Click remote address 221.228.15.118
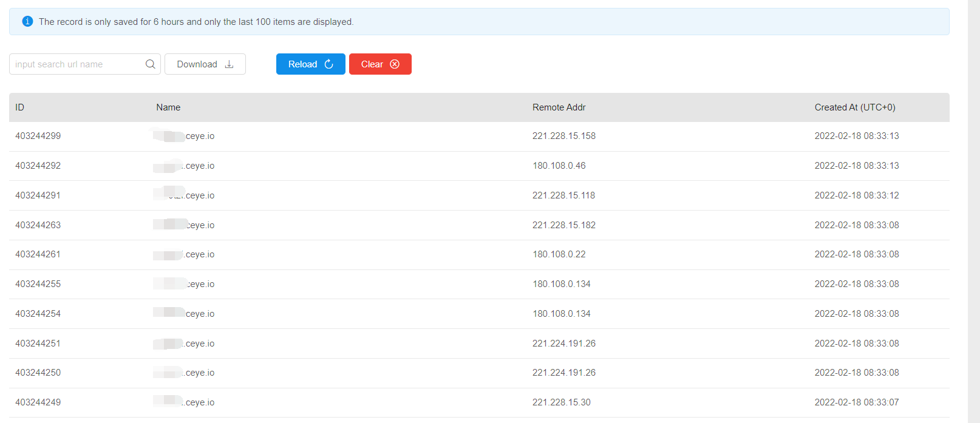Image resolution: width=980 pixels, height=423 pixels. click(x=564, y=195)
